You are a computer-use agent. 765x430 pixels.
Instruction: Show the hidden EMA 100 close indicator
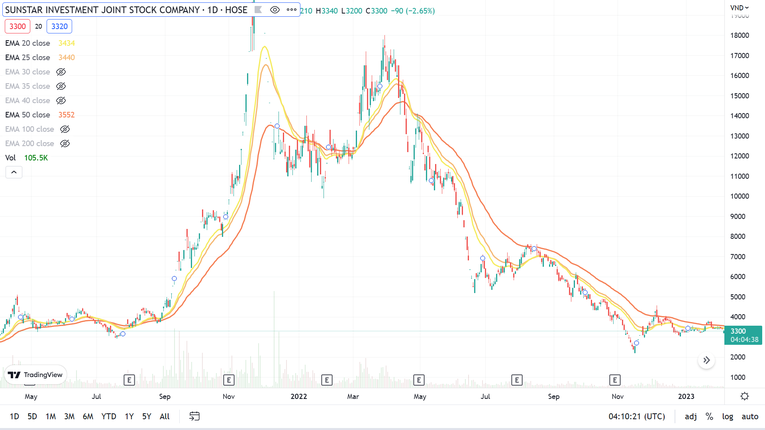point(65,129)
